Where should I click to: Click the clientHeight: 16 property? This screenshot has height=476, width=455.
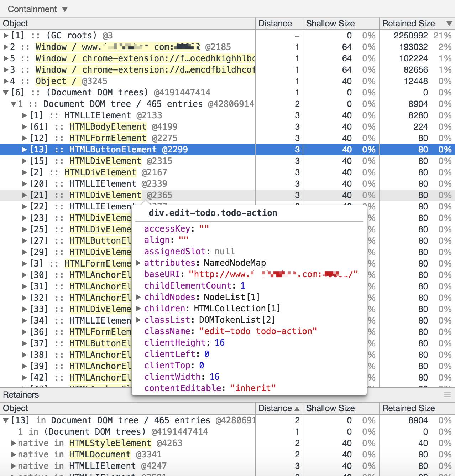[x=184, y=343]
